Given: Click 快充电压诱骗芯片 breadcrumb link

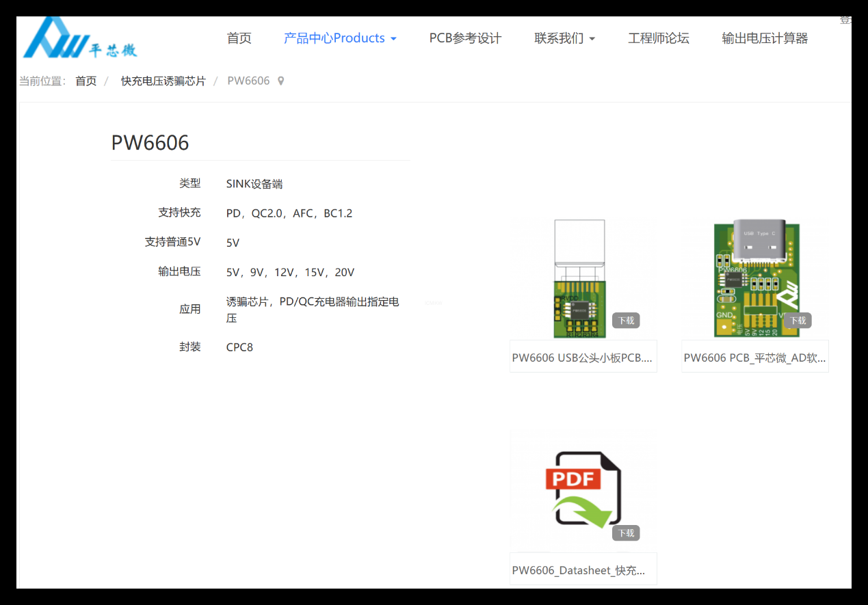Looking at the screenshot, I should [163, 81].
